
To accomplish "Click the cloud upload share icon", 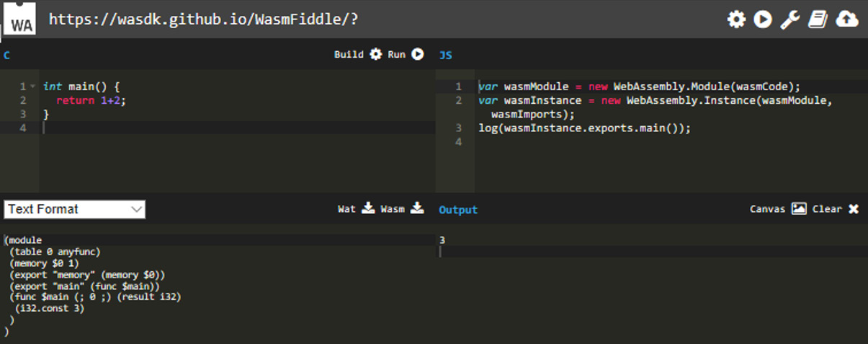I will (847, 19).
